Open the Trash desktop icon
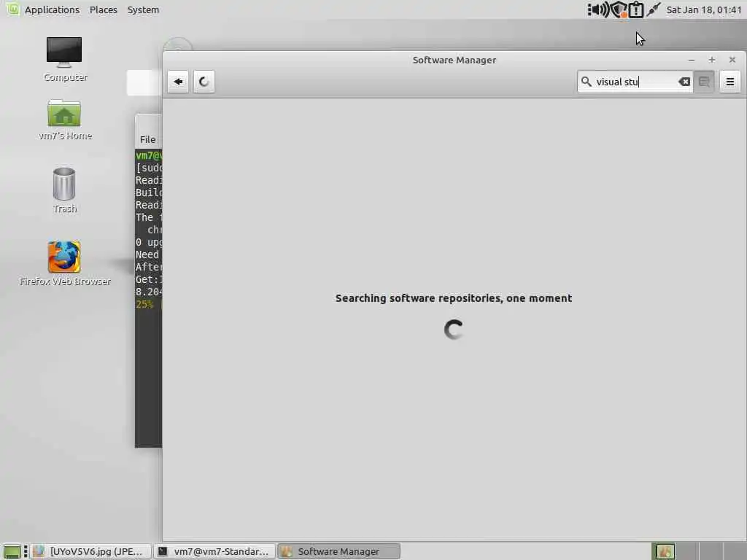Image resolution: width=747 pixels, height=560 pixels. [64, 190]
